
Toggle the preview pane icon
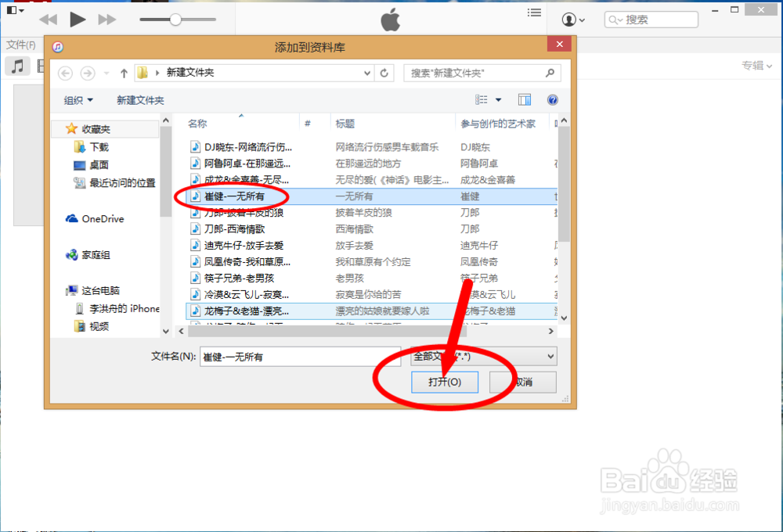[x=524, y=99]
